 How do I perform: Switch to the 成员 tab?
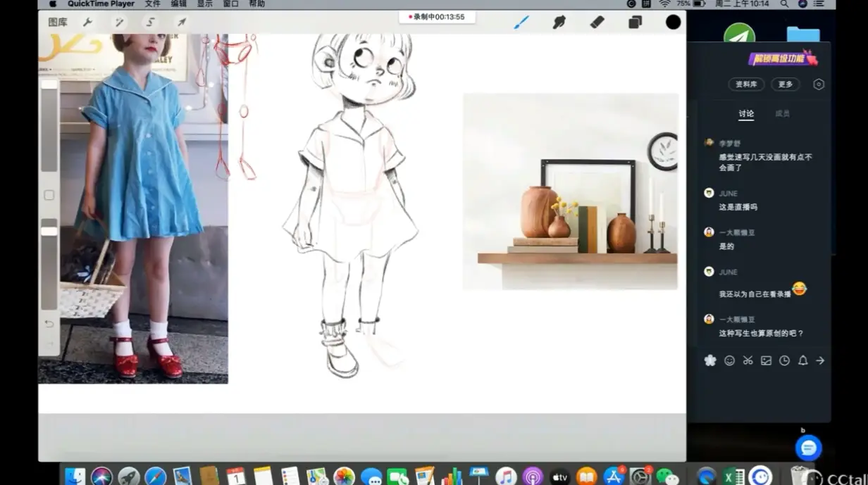[x=782, y=113]
